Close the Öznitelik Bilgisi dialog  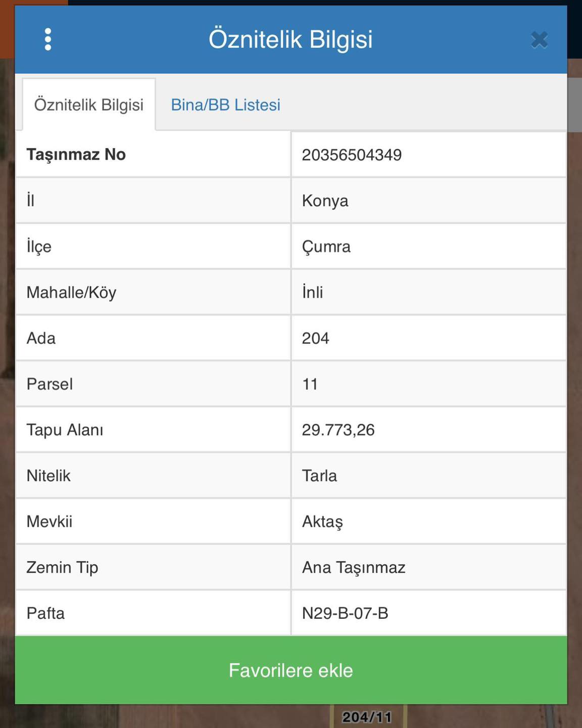pos(539,39)
